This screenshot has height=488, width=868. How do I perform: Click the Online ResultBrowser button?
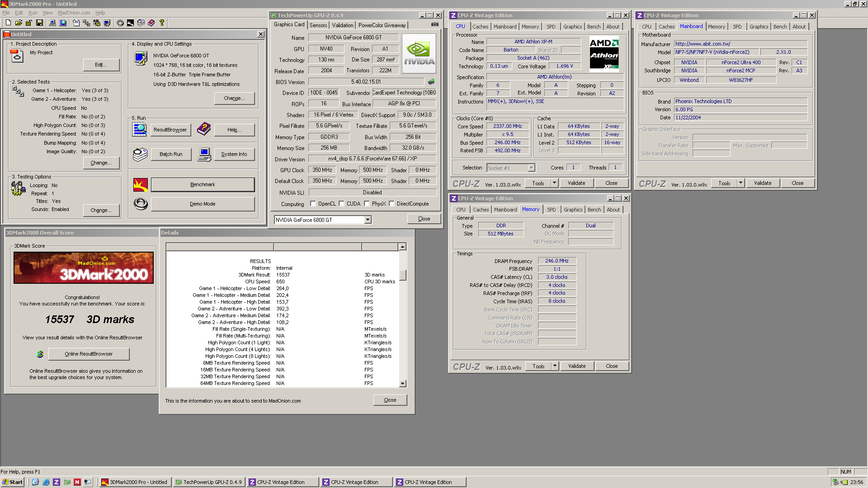pos(89,354)
